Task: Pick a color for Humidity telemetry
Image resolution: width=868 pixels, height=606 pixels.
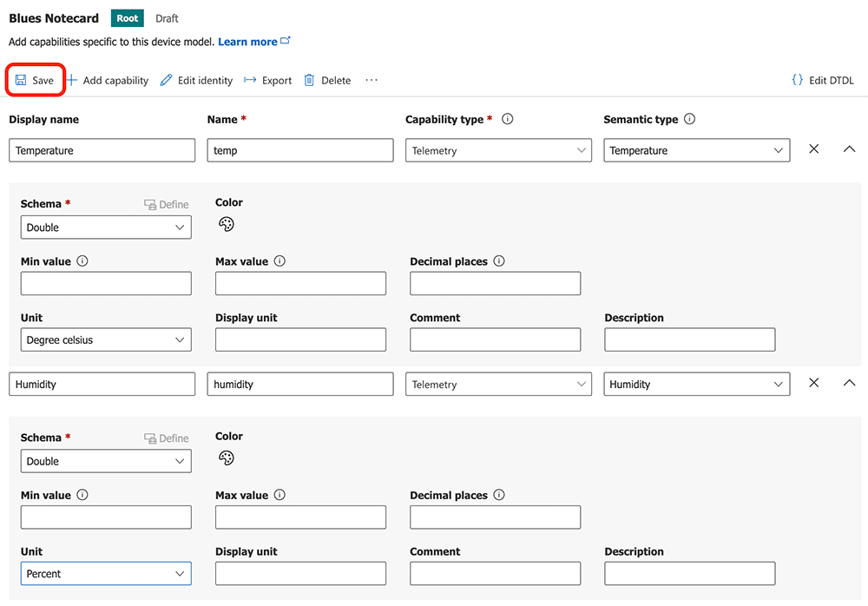Action: pyautogui.click(x=226, y=458)
